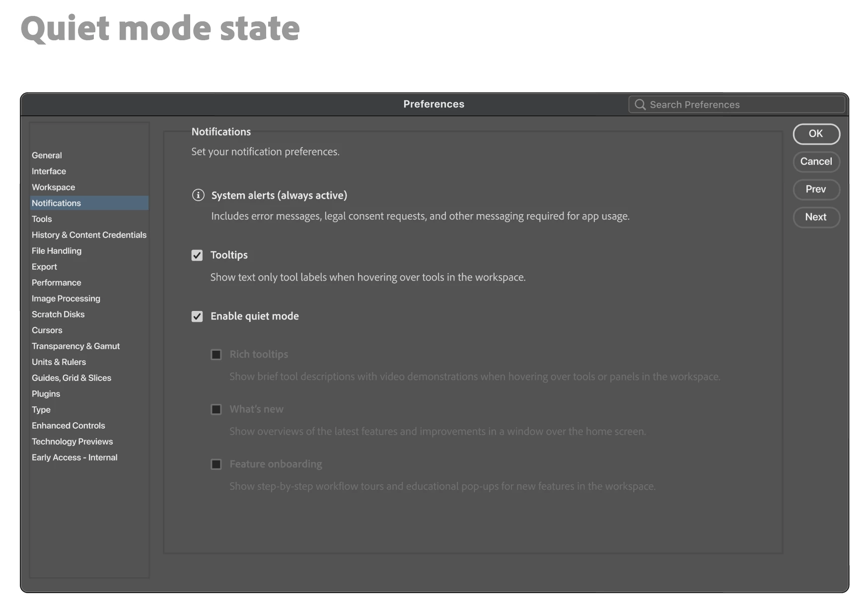Go to previous section with Prev
Viewport: 868px width, 607px height.
(x=816, y=190)
